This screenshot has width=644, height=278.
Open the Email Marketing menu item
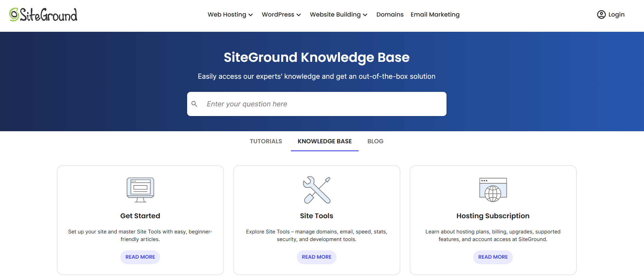(435, 15)
